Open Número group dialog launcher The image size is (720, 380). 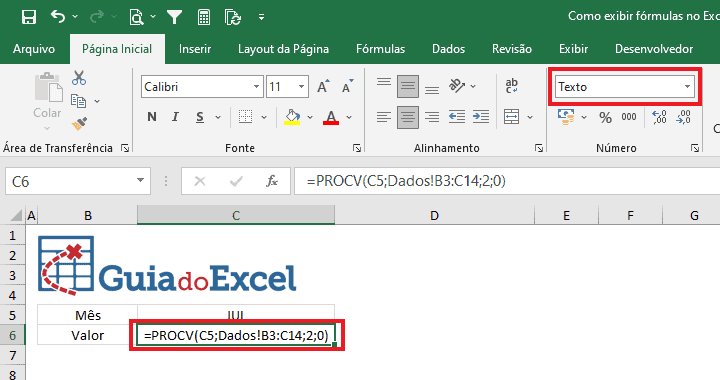coord(695,148)
